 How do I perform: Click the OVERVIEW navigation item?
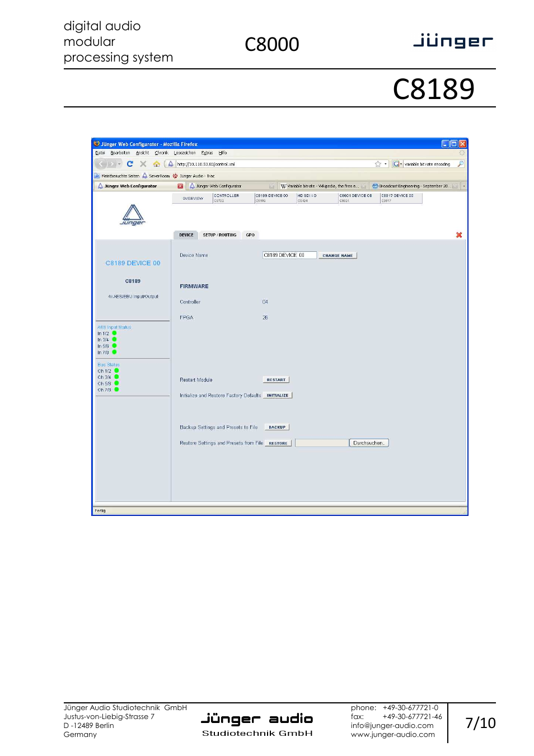[x=193, y=198]
